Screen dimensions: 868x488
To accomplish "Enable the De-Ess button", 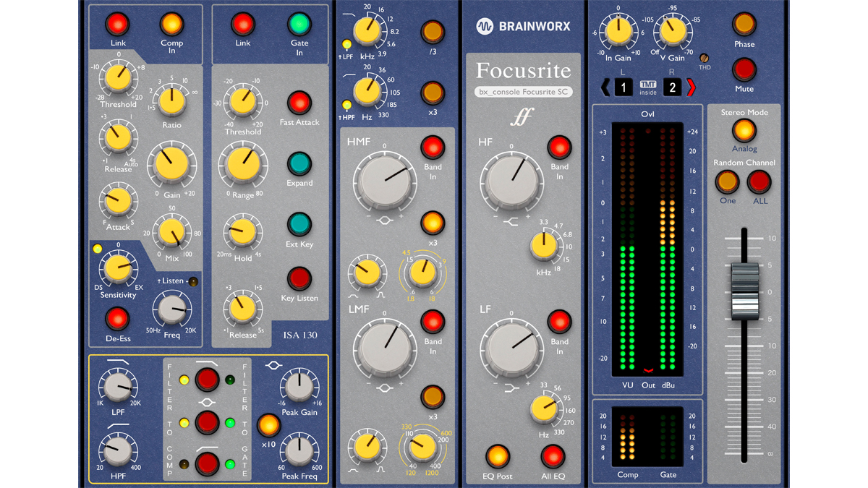I will click(x=117, y=319).
